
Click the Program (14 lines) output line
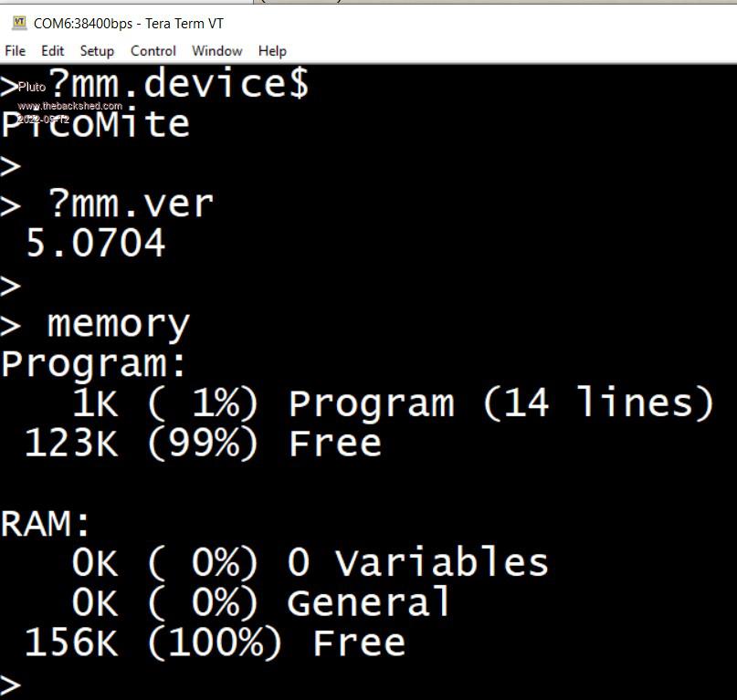pyautogui.click(x=393, y=403)
